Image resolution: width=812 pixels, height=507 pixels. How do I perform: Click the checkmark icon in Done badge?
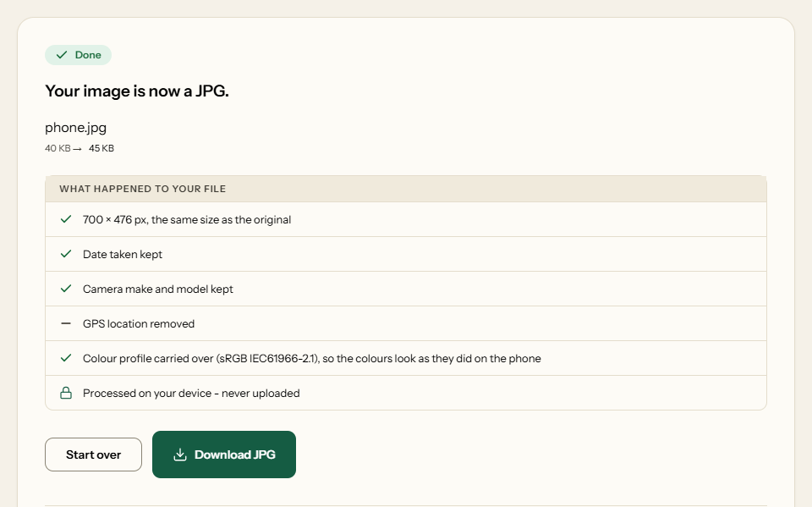pyautogui.click(x=62, y=55)
